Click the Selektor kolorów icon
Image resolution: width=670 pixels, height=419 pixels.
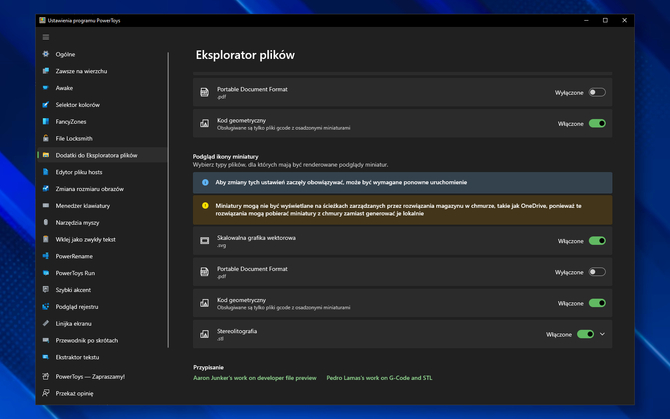tap(46, 105)
